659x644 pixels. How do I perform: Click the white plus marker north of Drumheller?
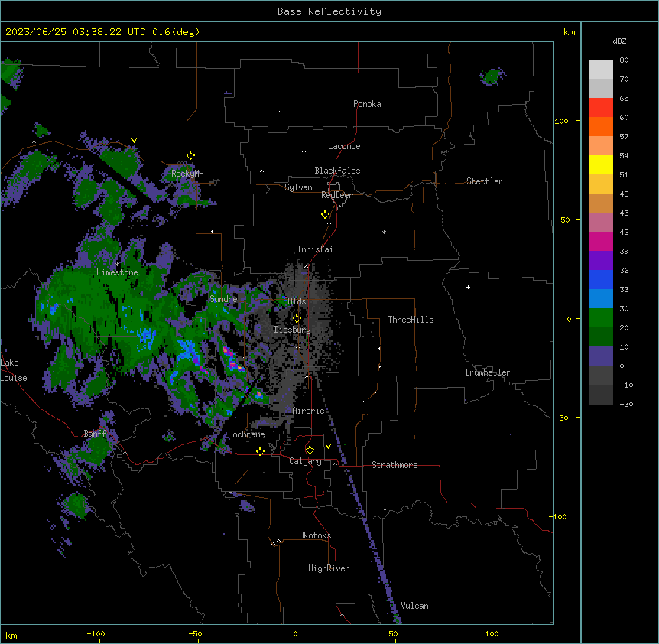tap(468, 287)
